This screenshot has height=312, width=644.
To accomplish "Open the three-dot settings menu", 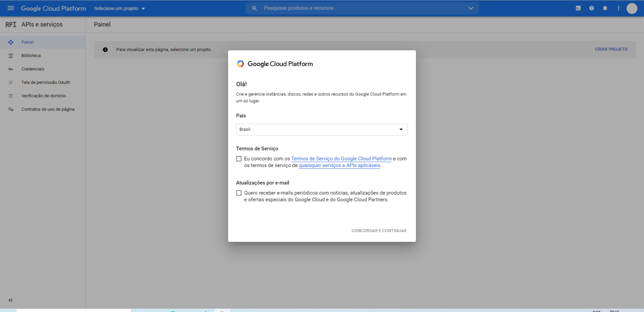I will (x=618, y=8).
